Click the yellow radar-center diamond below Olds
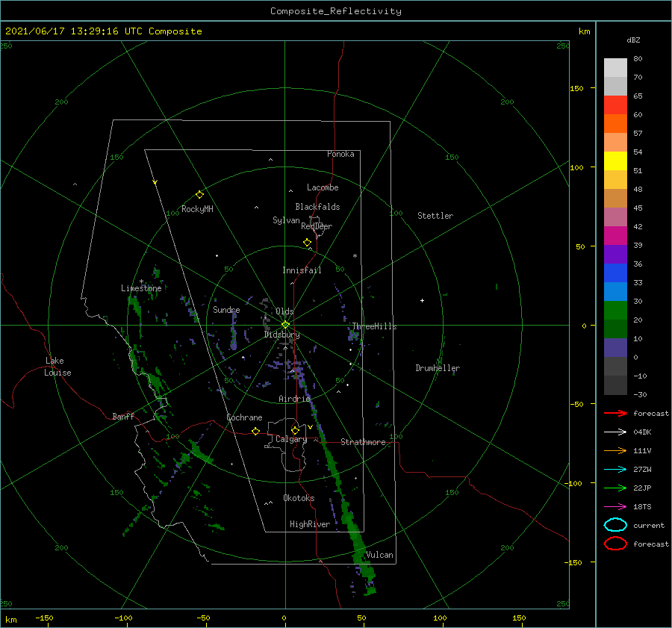 [x=285, y=325]
